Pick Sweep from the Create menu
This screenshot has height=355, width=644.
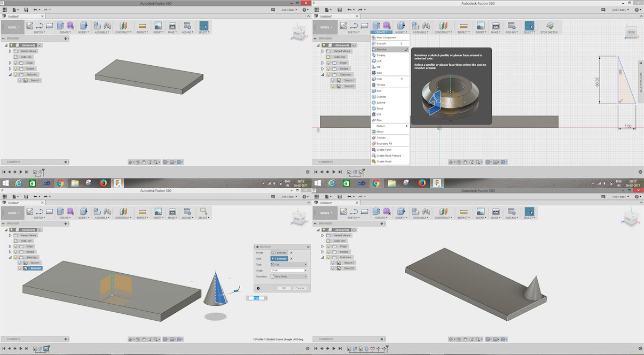point(390,55)
